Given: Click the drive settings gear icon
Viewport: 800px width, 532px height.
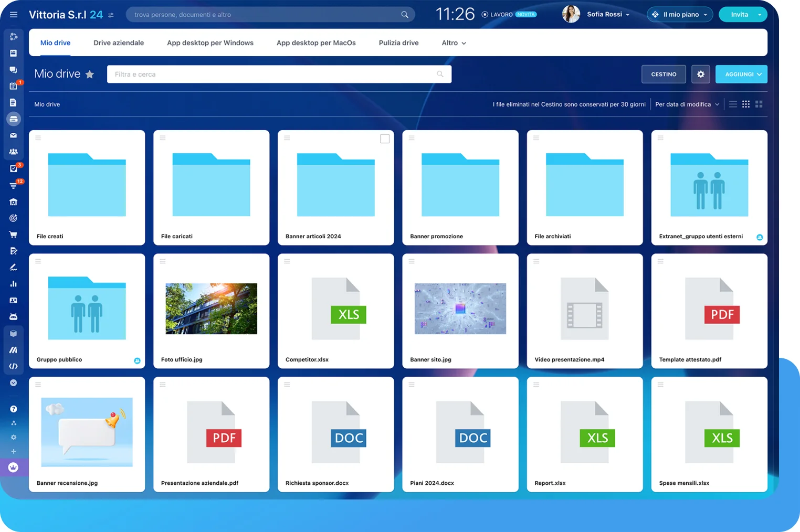Looking at the screenshot, I should pyautogui.click(x=700, y=75).
